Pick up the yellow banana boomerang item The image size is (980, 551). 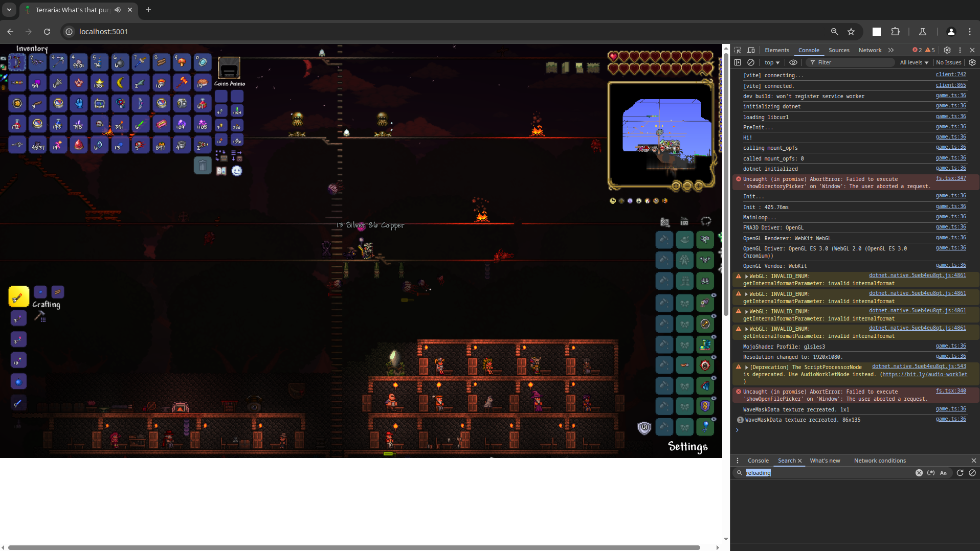click(120, 83)
